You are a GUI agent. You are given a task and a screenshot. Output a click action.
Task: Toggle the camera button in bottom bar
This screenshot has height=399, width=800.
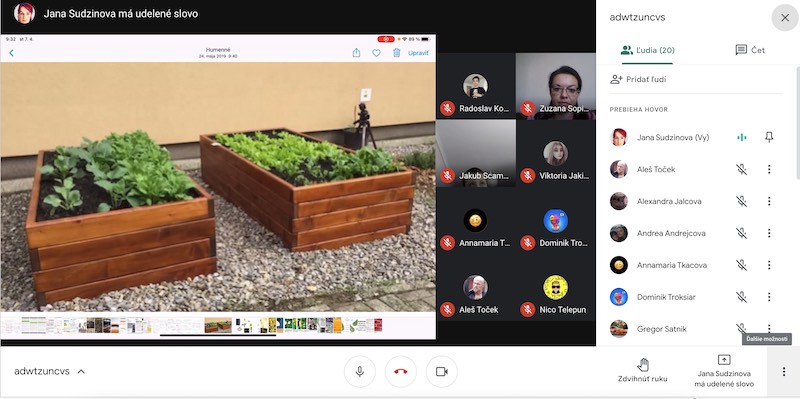(442, 371)
